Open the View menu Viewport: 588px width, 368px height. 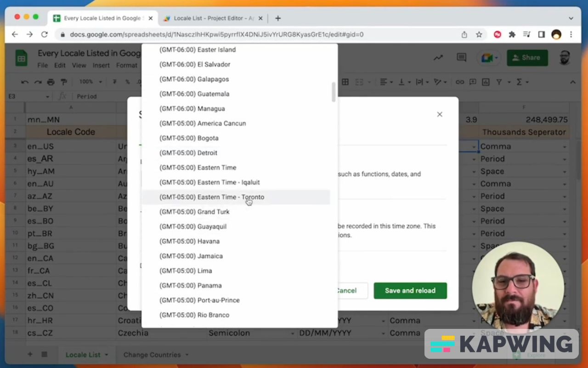coord(79,65)
